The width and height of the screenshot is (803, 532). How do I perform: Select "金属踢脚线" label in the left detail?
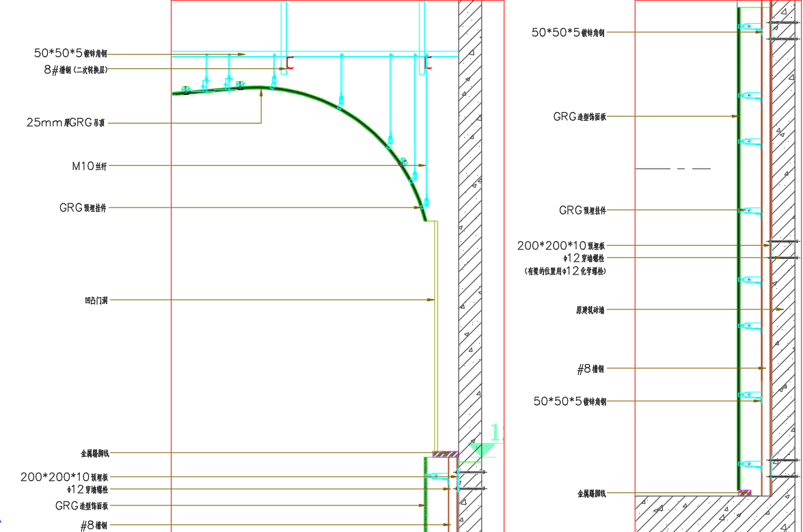click(95, 453)
